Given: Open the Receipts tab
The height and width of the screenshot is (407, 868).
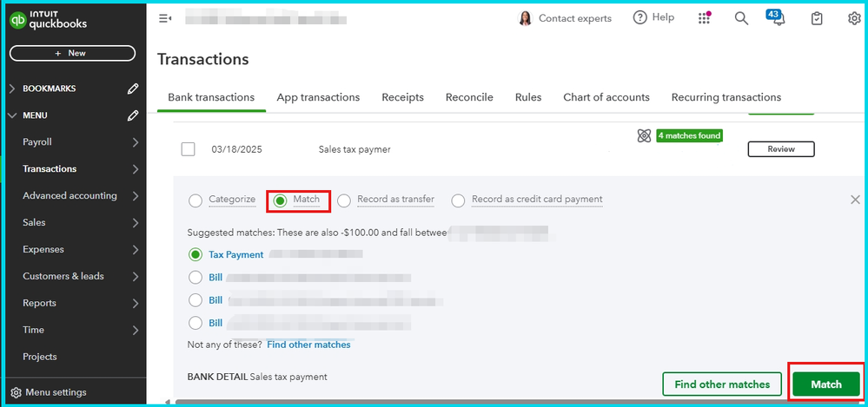Looking at the screenshot, I should (402, 97).
